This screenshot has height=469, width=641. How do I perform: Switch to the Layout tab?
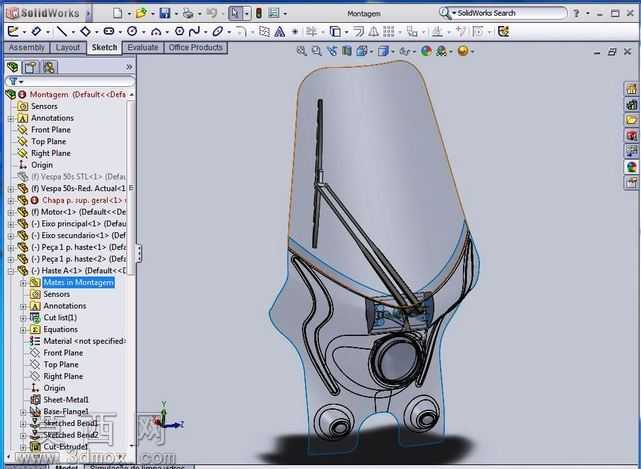[68, 47]
